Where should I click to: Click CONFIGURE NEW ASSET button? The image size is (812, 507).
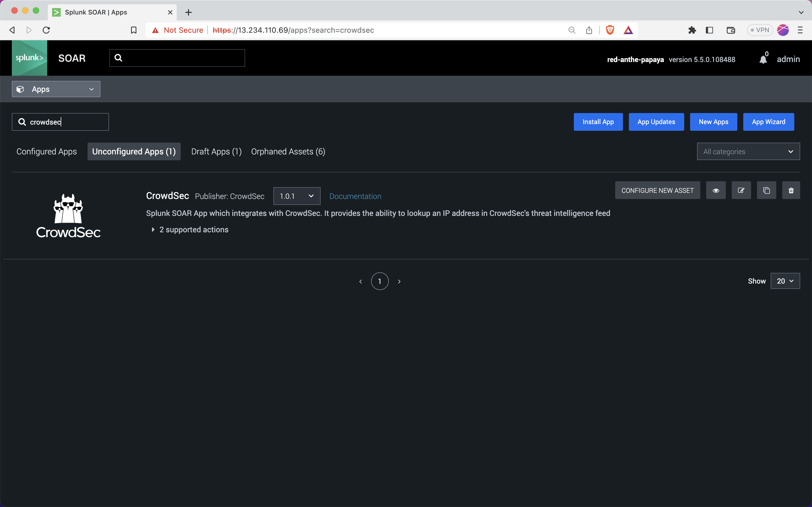pyautogui.click(x=657, y=190)
